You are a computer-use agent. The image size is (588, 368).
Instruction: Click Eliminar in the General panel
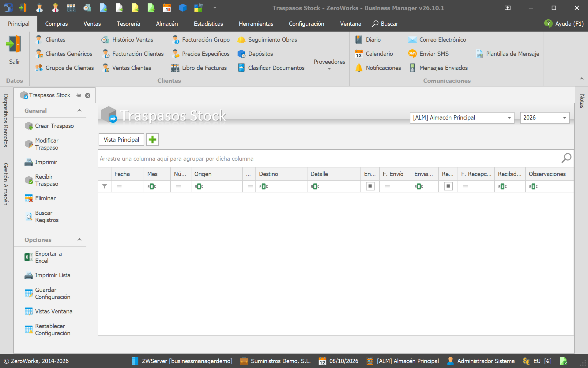40,198
